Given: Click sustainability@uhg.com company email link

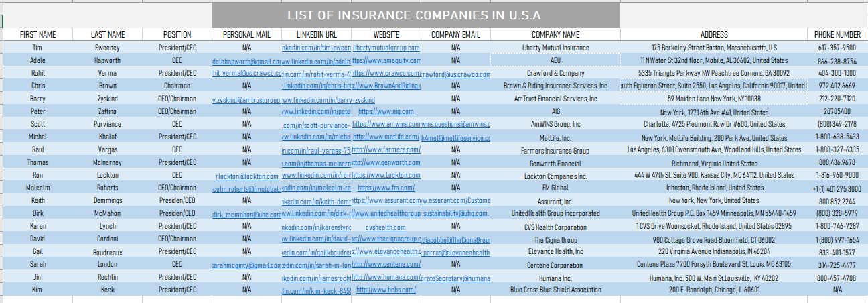Looking at the screenshot, I should coord(455,213).
